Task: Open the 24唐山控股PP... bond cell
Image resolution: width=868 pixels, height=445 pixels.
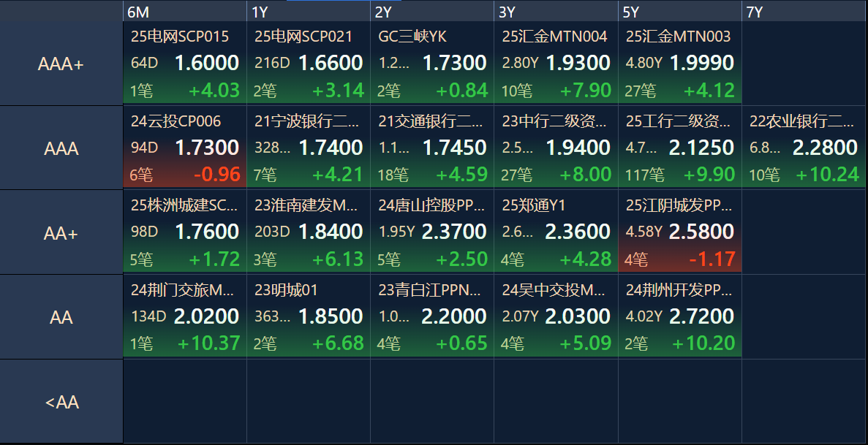Action: tap(432, 232)
